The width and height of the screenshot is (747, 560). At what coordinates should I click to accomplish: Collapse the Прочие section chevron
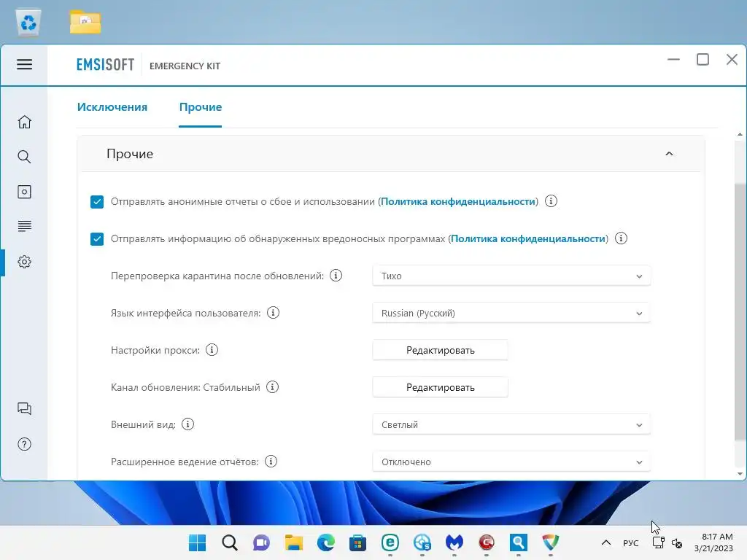(x=669, y=153)
